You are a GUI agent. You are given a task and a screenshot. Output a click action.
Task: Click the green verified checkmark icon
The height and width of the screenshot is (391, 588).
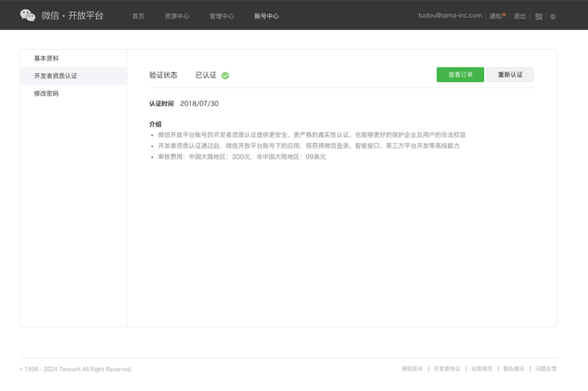(x=225, y=76)
